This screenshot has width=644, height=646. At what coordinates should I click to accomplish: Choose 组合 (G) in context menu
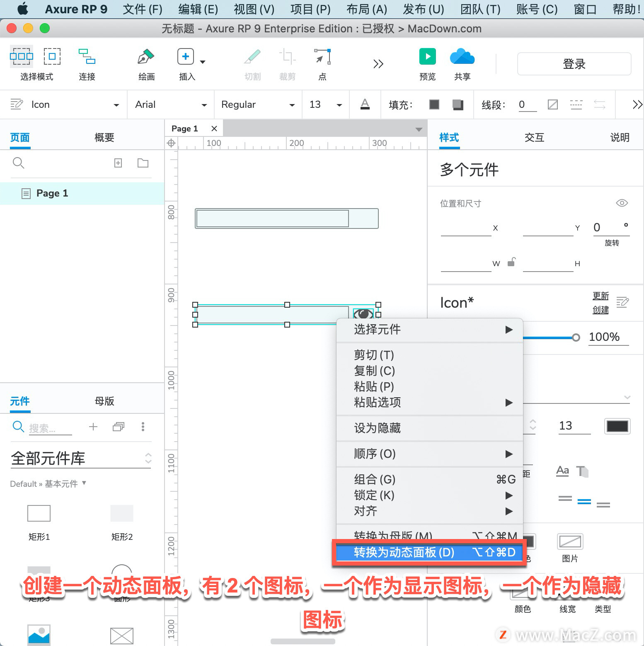(430, 479)
